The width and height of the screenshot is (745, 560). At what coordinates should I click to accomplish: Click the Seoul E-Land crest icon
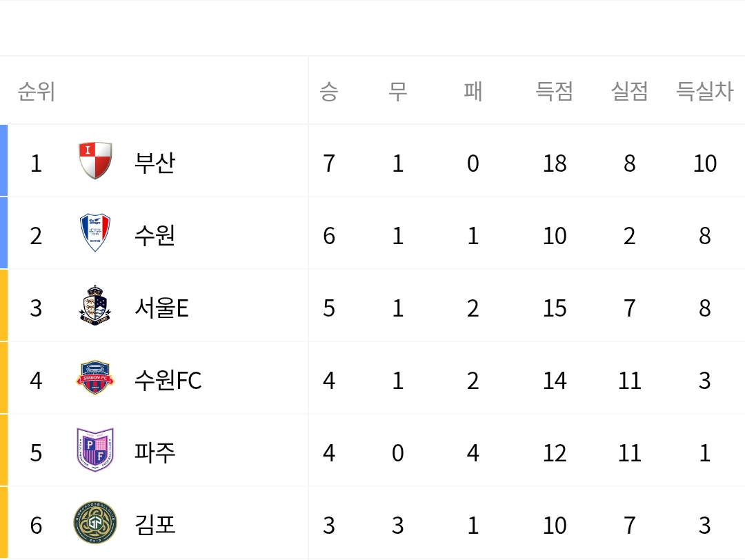(95, 306)
